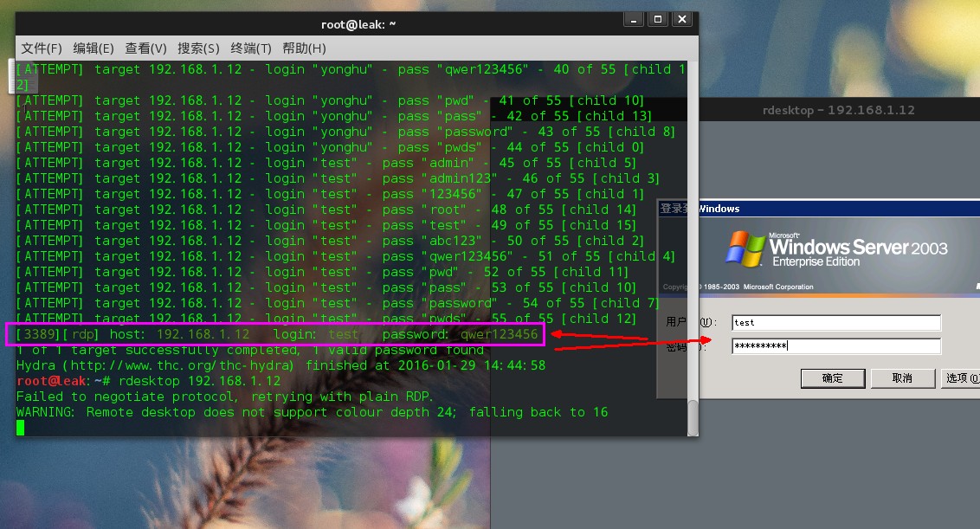This screenshot has height=529, width=980.
Task: Open the 编辑(E) menu
Action: pyautogui.click(x=93, y=48)
